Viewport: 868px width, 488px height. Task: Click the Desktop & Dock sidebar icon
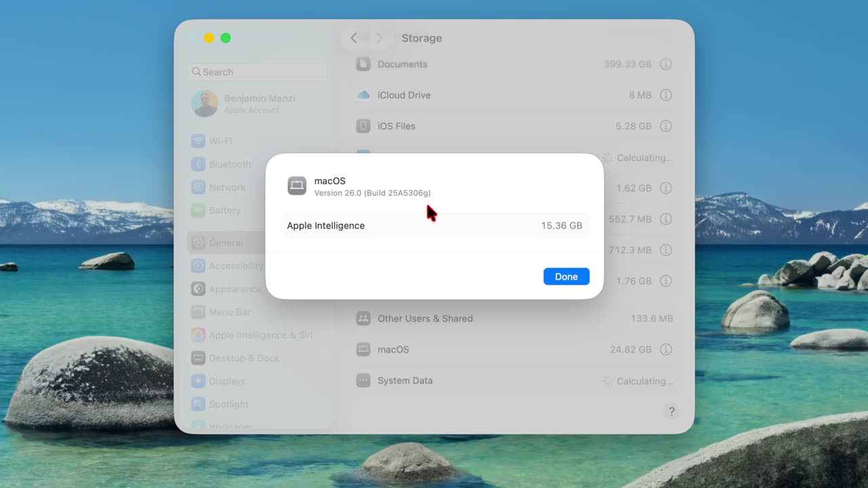pos(198,358)
